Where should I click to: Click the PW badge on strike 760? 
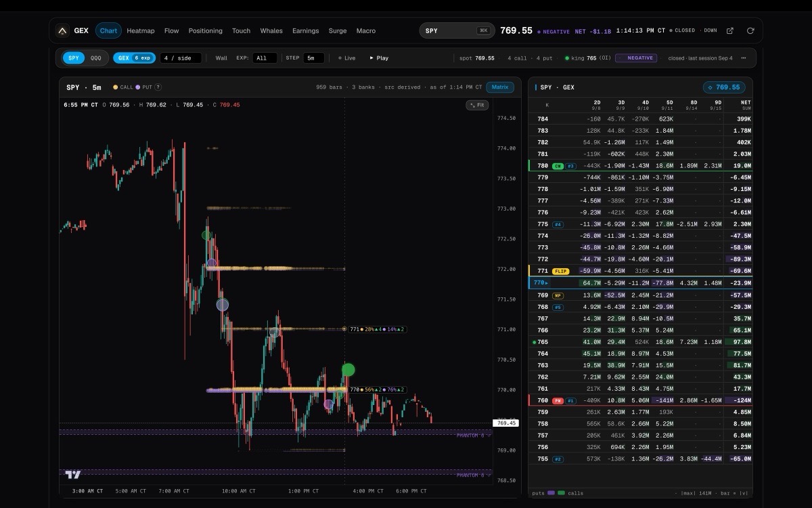click(558, 400)
